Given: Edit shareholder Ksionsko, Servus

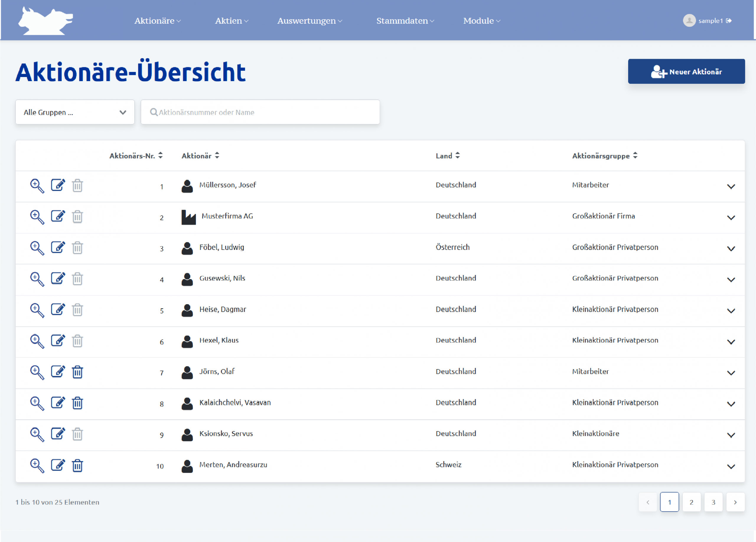Looking at the screenshot, I should point(58,433).
